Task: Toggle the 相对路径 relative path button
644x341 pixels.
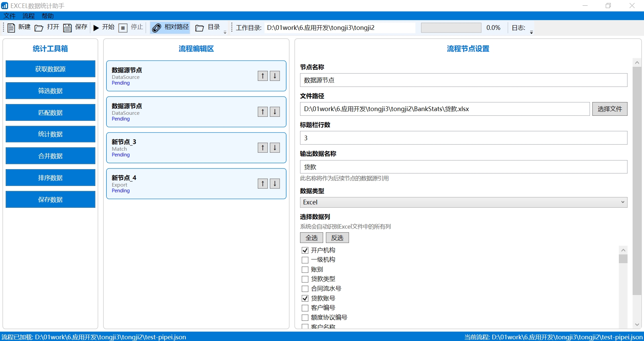Action: 170,28
